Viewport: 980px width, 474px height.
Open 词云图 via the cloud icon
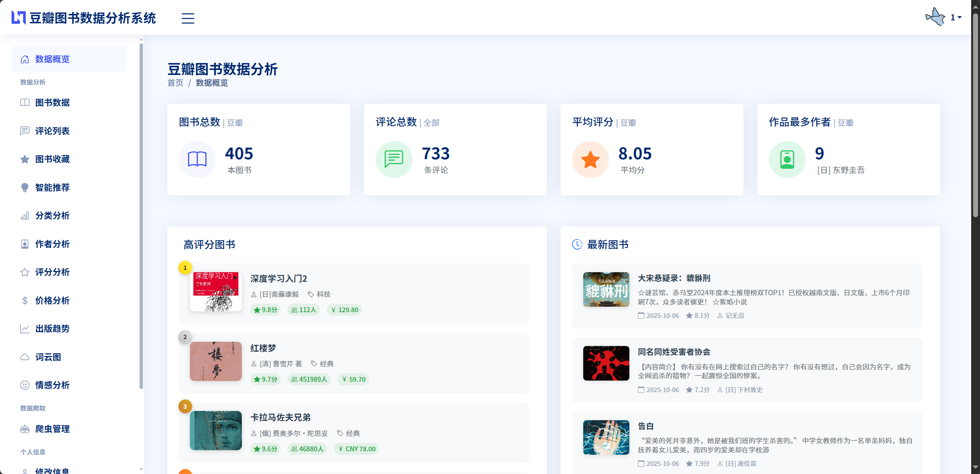(25, 357)
